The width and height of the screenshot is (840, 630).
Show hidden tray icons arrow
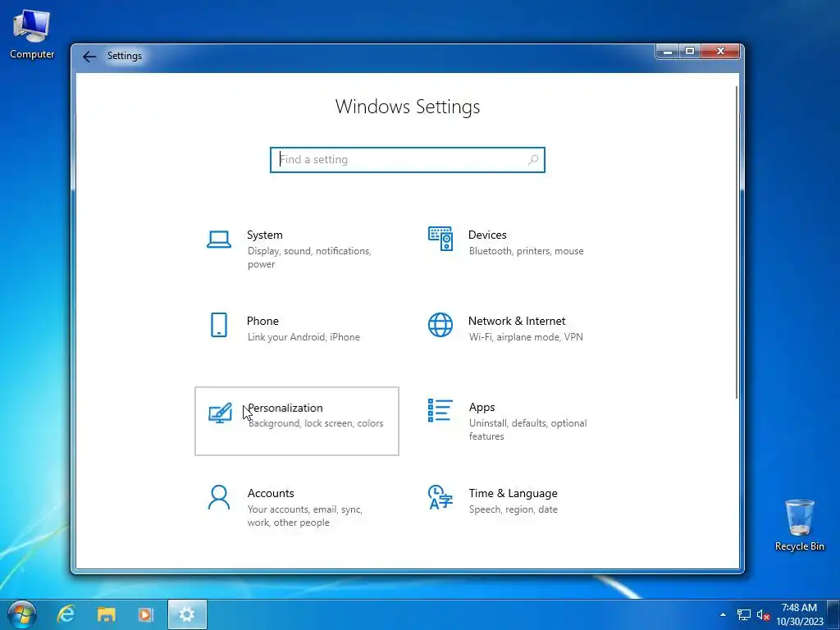[x=724, y=614]
